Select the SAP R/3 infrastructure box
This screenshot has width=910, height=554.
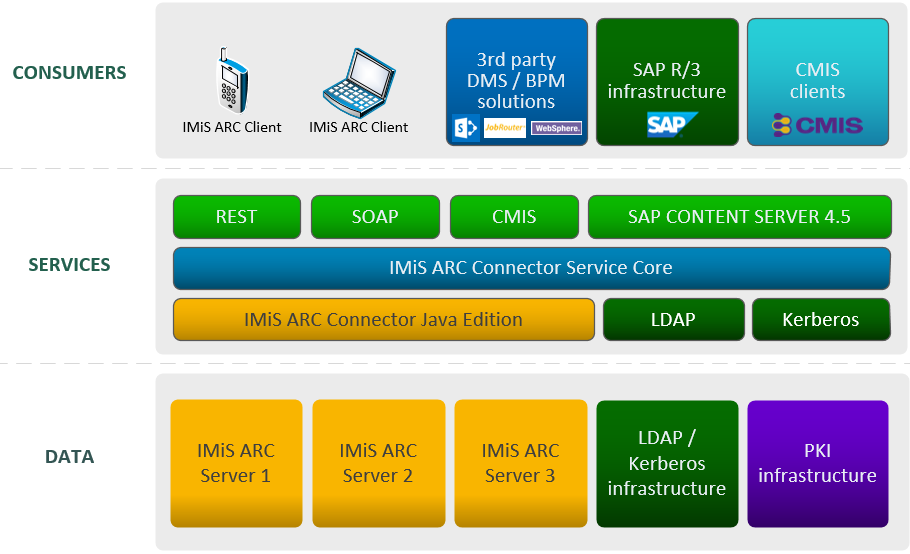click(x=667, y=82)
